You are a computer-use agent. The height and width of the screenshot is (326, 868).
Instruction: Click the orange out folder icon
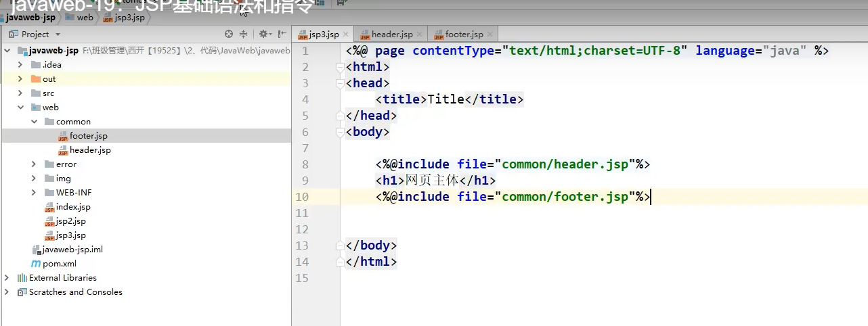[35, 79]
